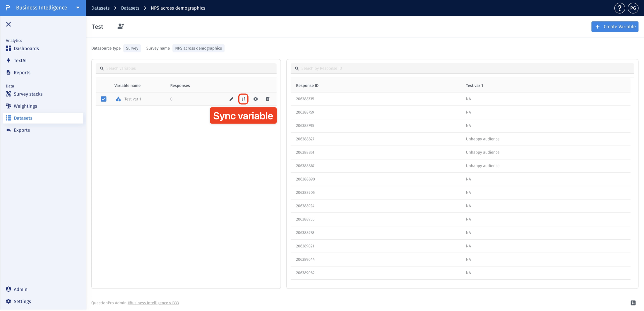Click the Create Variable button

(615, 27)
